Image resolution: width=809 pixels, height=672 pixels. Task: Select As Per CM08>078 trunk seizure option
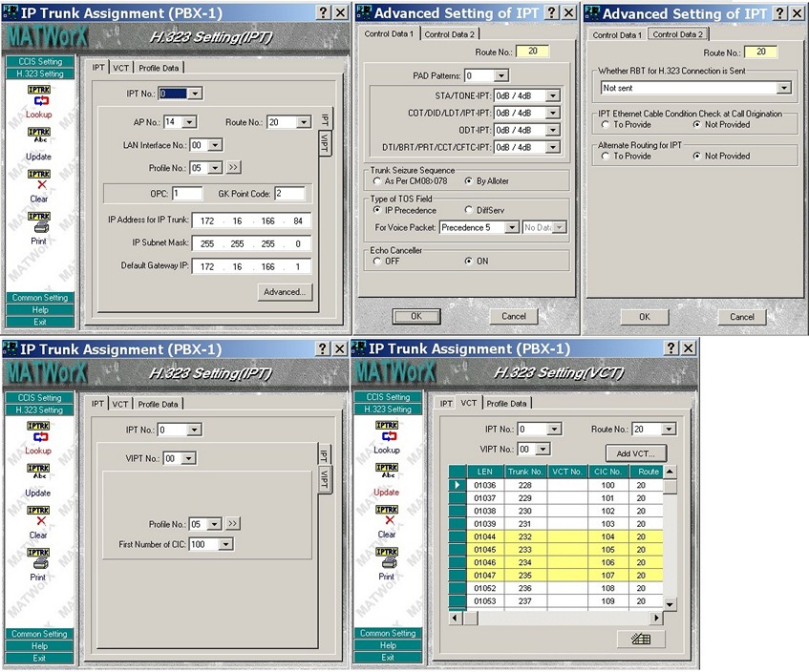(377, 181)
